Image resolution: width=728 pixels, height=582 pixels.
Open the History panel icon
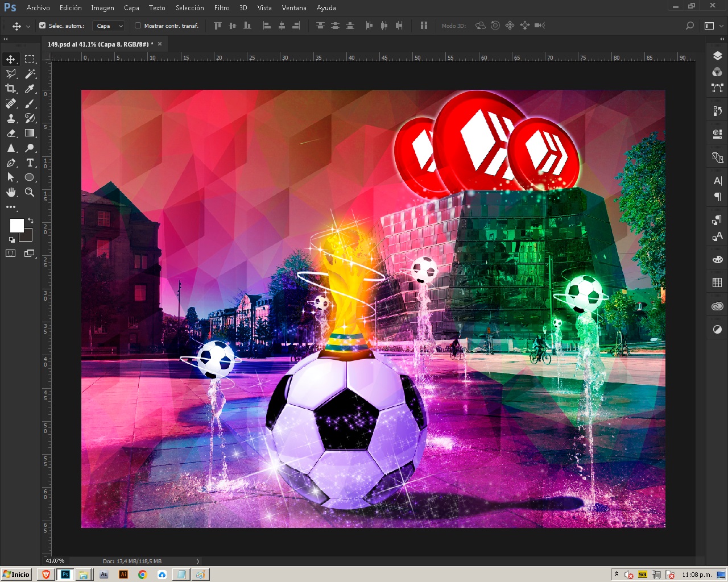[x=717, y=111]
